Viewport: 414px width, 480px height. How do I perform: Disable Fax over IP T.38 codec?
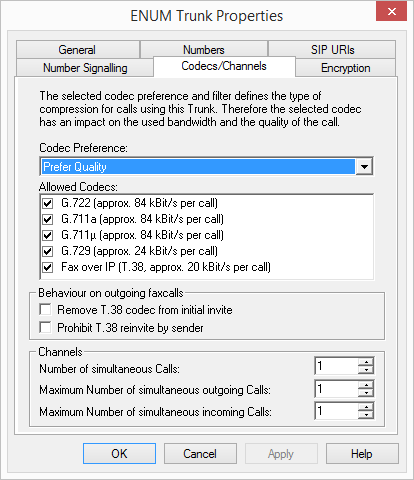tap(48, 267)
